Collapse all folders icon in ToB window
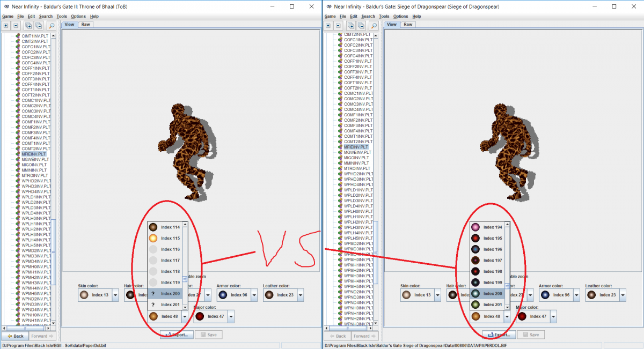The height and width of the screenshot is (349, 644). [38, 25]
